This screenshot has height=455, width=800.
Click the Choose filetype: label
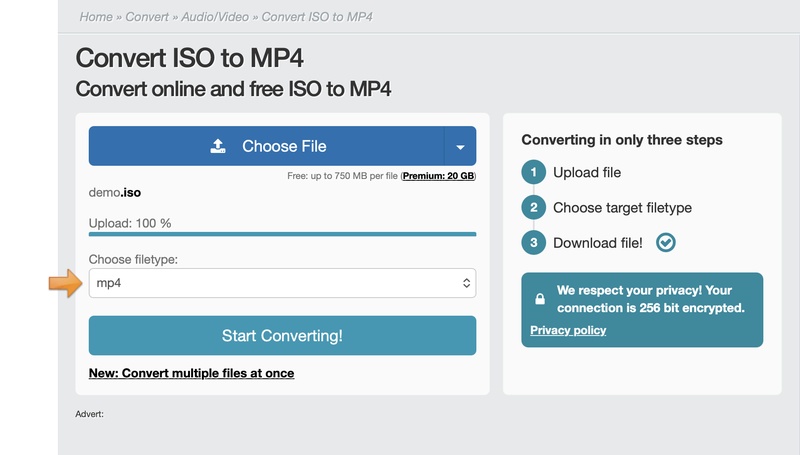133,259
